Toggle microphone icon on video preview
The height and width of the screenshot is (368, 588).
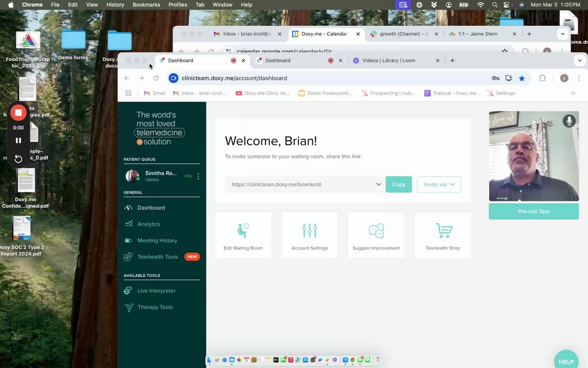569,121
